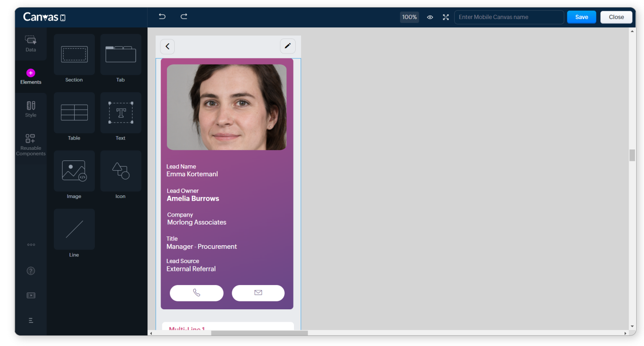Click the pencil edit icon in preview
Viewport: 644px width, 346px height.
(x=287, y=46)
